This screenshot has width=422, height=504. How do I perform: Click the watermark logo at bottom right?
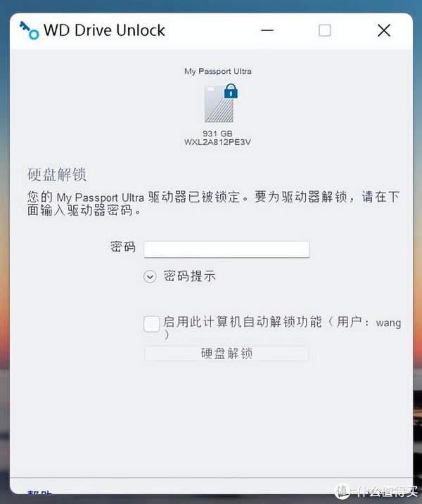[x=376, y=491]
